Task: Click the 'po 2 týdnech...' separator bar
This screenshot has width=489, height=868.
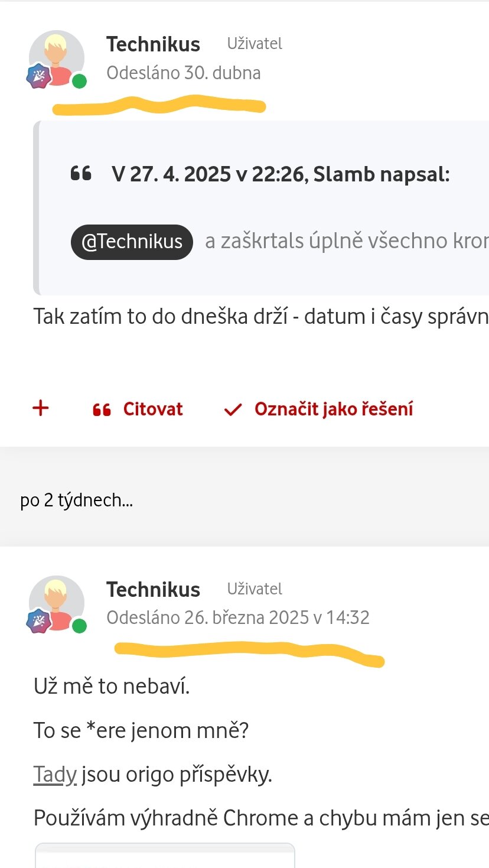Action: click(244, 500)
